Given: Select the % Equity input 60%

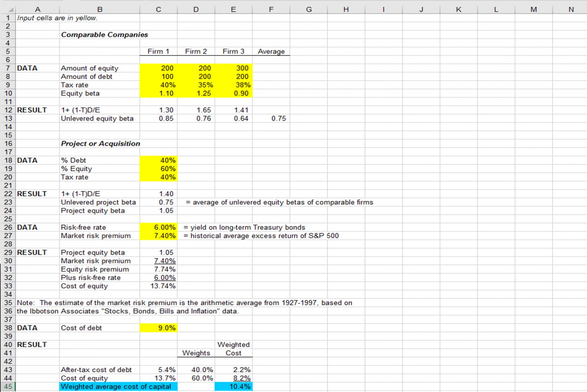Looking at the screenshot, I should tap(158, 169).
